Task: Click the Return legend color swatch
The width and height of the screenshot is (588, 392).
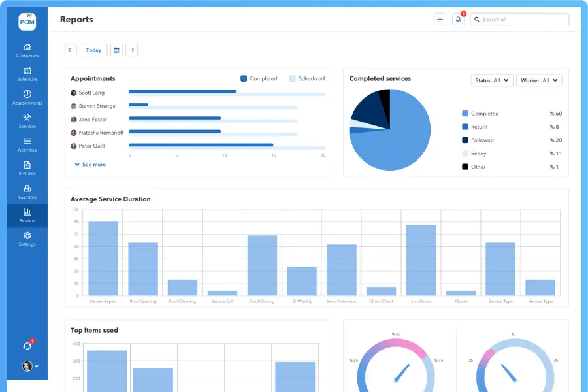Action: coord(465,127)
